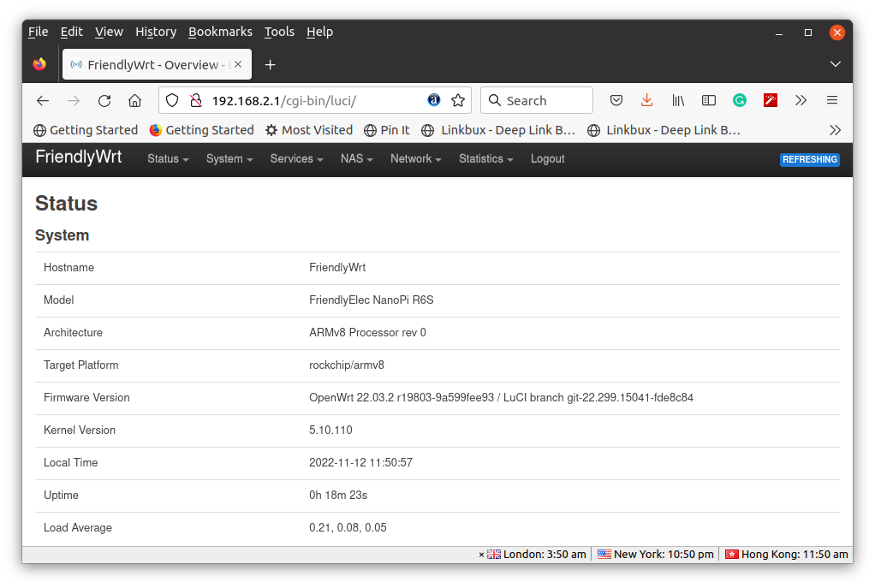The height and width of the screenshot is (588, 875).
Task: Click the Forward navigation arrow
Action: tap(73, 101)
